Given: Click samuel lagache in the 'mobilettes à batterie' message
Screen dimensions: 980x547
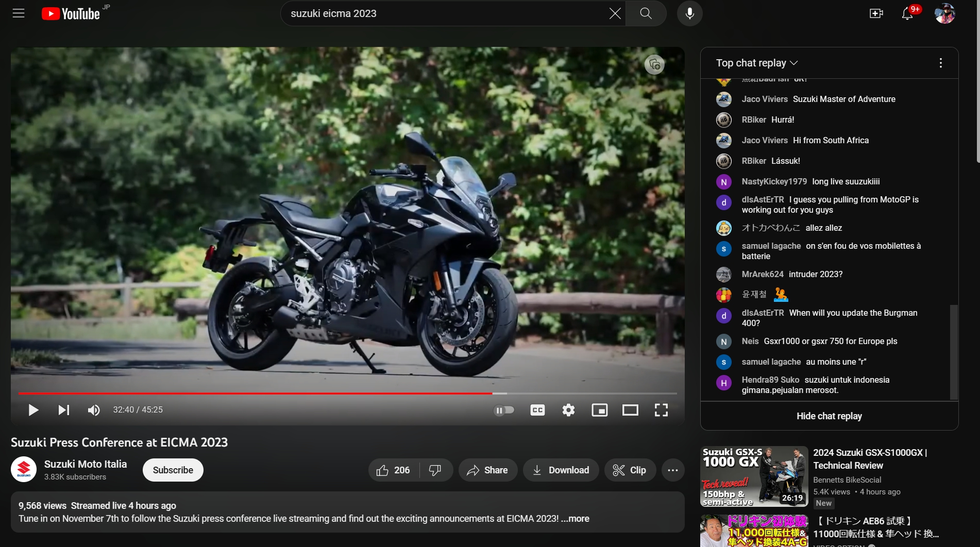Looking at the screenshot, I should point(771,246).
